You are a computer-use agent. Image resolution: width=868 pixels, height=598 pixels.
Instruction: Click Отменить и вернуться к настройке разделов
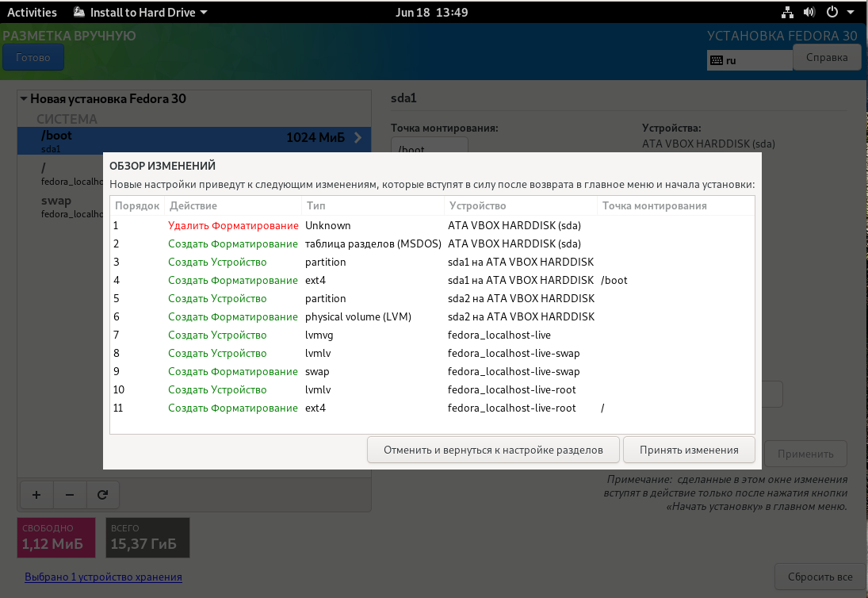(493, 450)
